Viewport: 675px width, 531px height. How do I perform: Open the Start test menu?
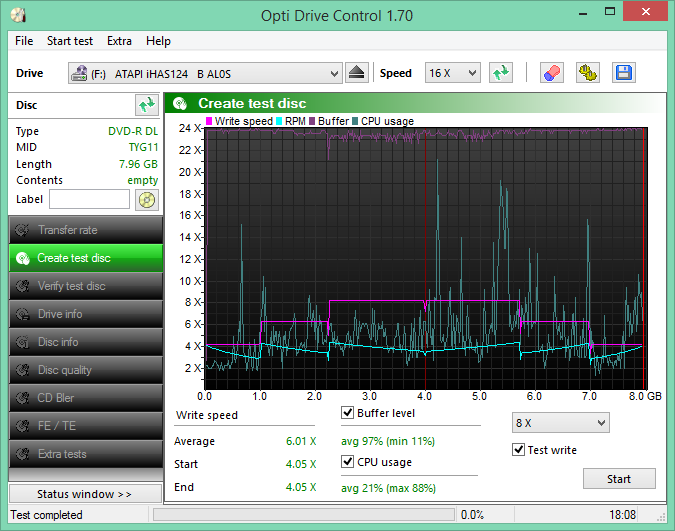[70, 41]
